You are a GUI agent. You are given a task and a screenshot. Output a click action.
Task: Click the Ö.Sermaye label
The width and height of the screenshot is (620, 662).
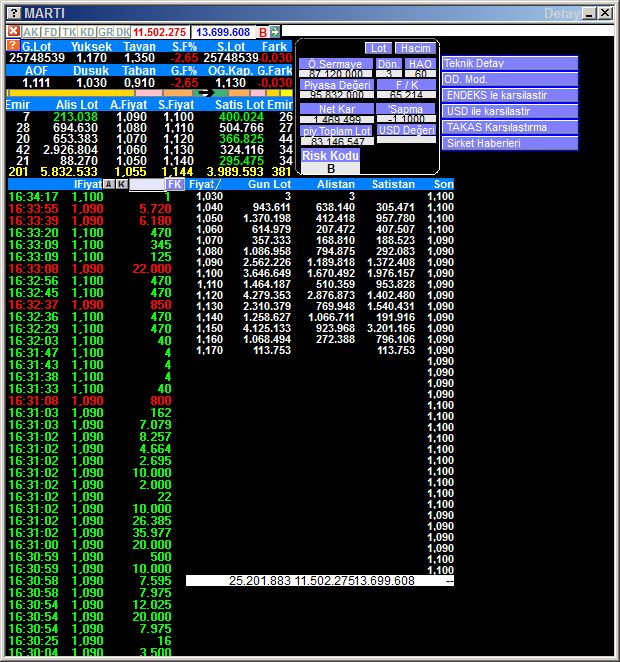(336, 64)
